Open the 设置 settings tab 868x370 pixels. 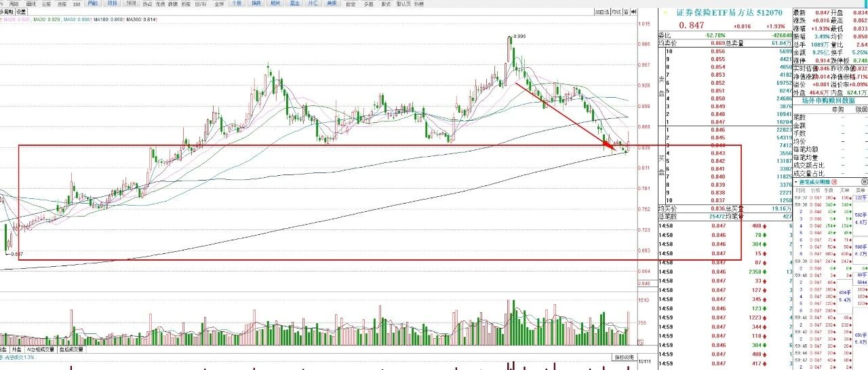point(22,12)
